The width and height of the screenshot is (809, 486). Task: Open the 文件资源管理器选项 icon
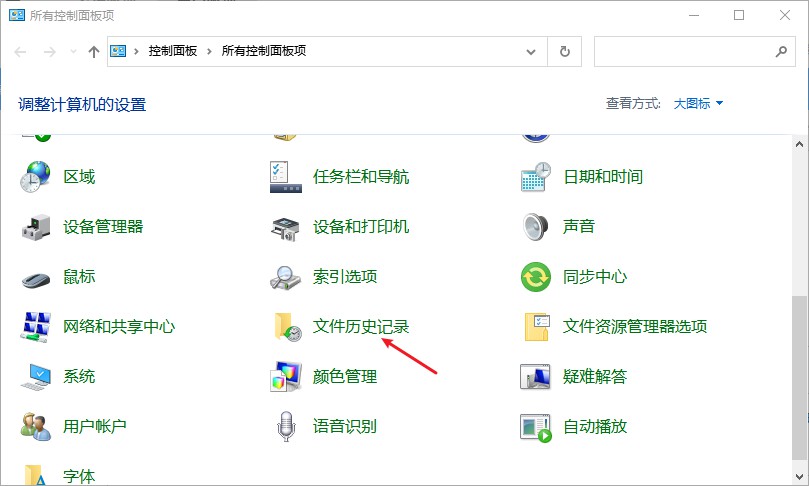(537, 327)
